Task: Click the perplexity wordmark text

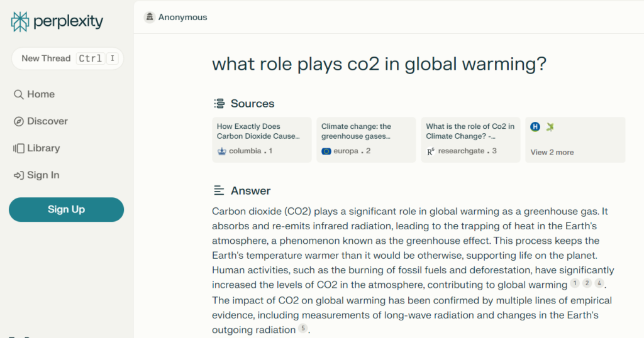Action: pos(68,21)
